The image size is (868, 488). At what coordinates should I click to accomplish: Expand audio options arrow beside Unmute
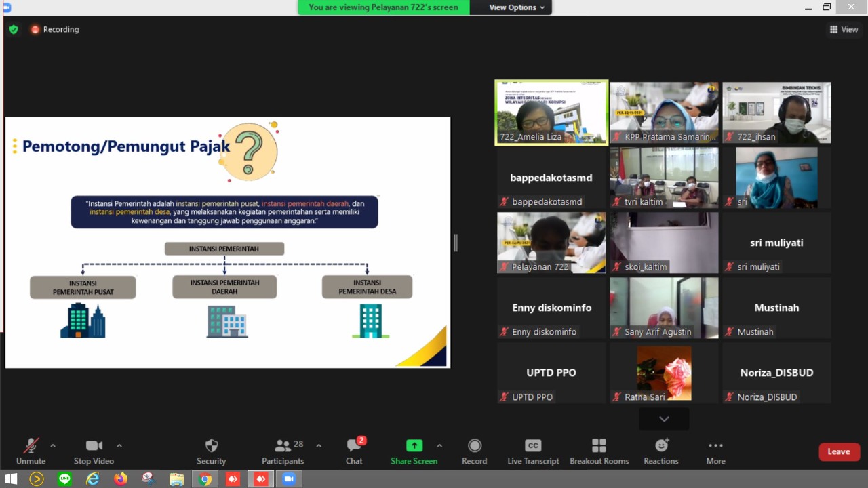[53, 445]
